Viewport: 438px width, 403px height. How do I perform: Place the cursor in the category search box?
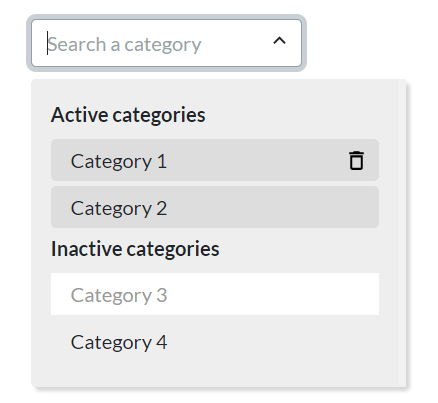coord(166,43)
